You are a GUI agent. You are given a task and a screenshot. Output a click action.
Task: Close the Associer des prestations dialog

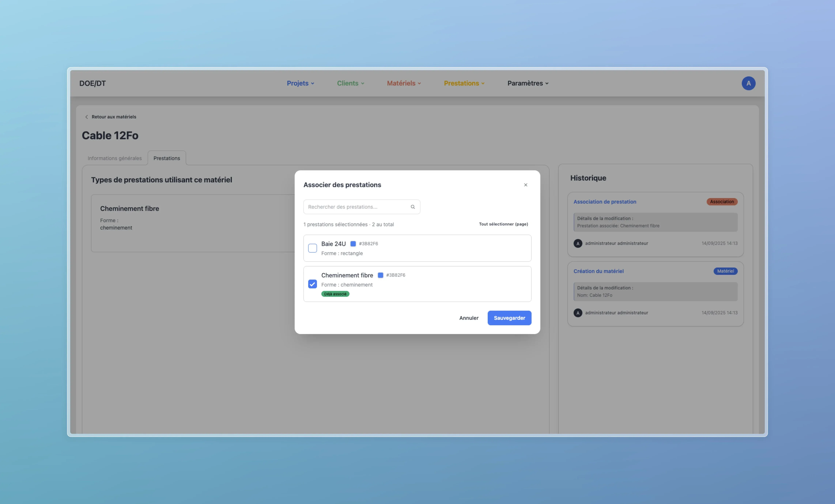526,185
